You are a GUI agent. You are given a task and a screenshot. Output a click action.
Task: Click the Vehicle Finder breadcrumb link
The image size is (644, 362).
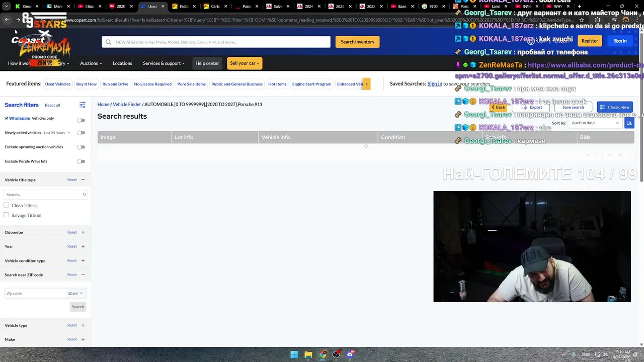127,104
